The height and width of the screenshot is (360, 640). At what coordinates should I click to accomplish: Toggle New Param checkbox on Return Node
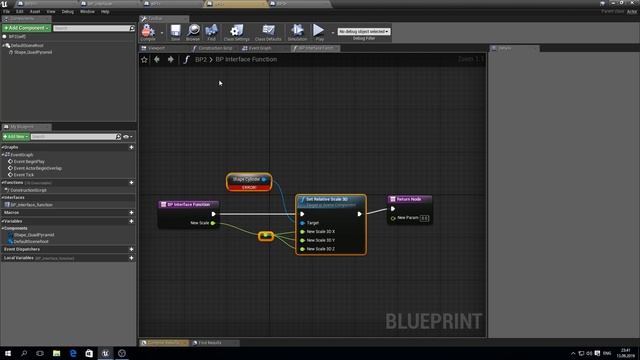[424, 218]
